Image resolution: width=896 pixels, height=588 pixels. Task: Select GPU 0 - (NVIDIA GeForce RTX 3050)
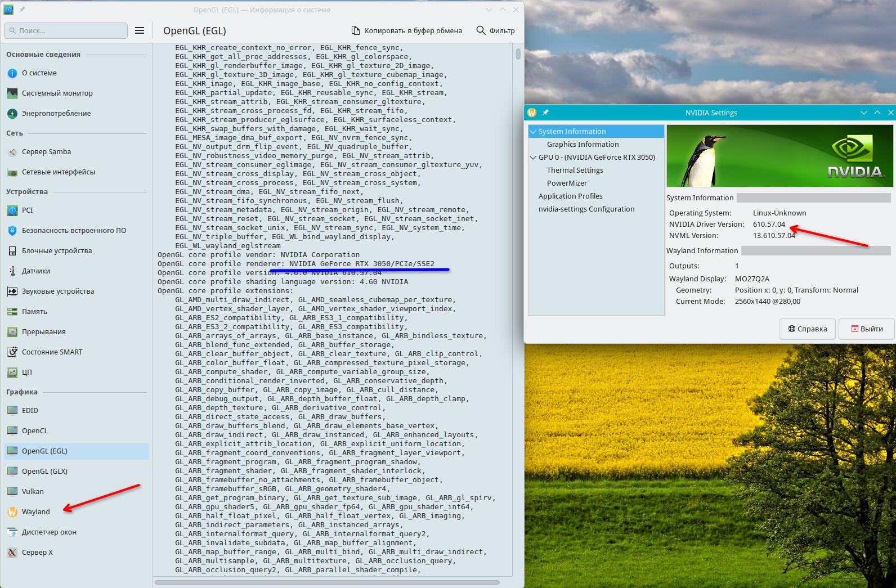[x=597, y=158]
